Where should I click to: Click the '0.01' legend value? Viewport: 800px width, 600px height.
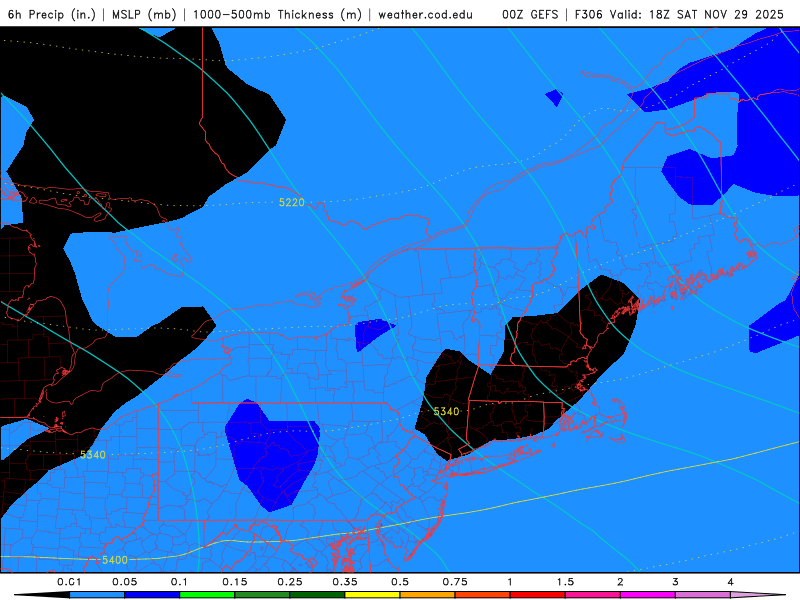(x=69, y=582)
